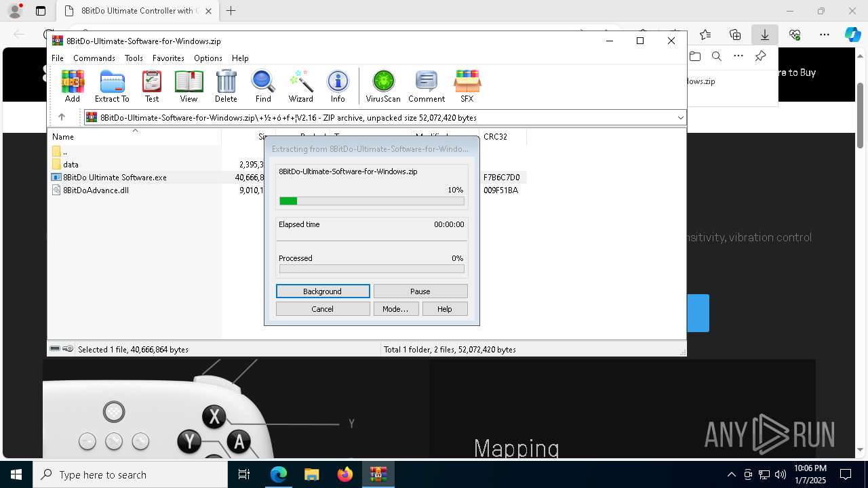This screenshot has width=868, height=488.
Task: Sort by the CRC32 column header
Action: (x=502, y=136)
